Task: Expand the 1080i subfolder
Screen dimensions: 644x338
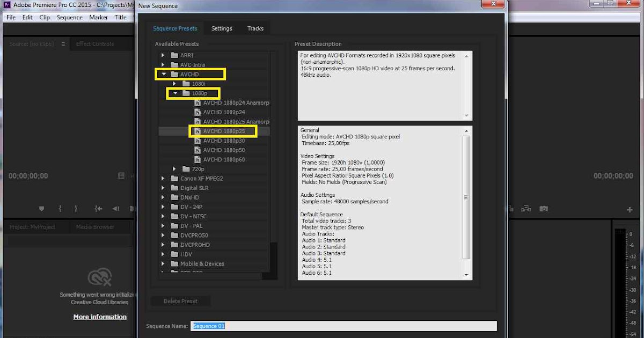Action: (174, 84)
